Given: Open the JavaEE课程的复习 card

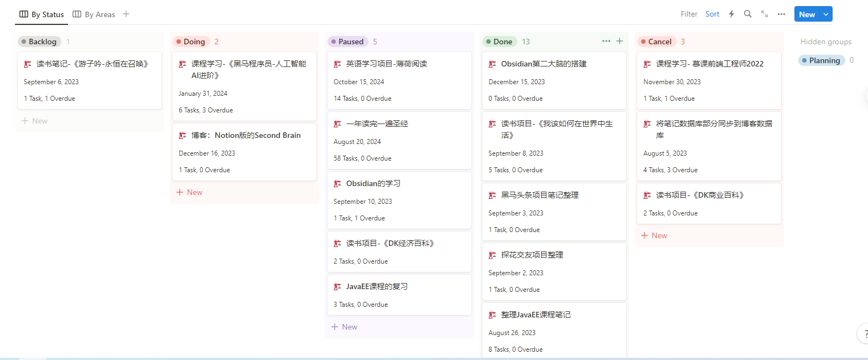Looking at the screenshot, I should [x=399, y=295].
